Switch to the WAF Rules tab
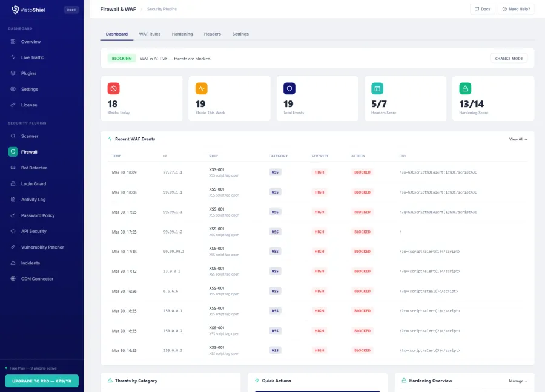Screen dimensions: 545x392 150,34
